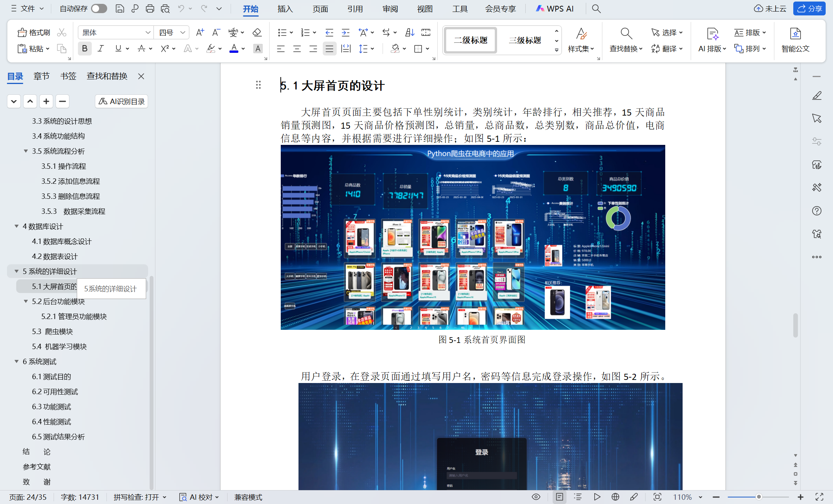Click the AI识别目录 button
Screen dimensions: 833x504
tap(121, 101)
